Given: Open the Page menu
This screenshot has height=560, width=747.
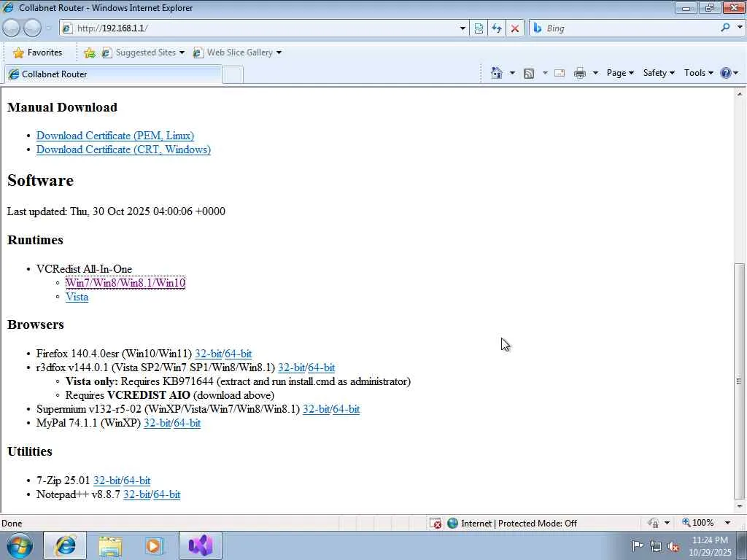Looking at the screenshot, I should pyautogui.click(x=620, y=73).
